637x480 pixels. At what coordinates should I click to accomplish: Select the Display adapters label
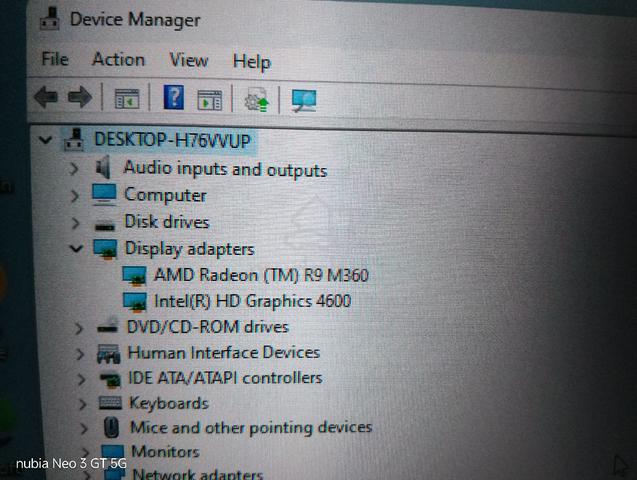click(190, 249)
